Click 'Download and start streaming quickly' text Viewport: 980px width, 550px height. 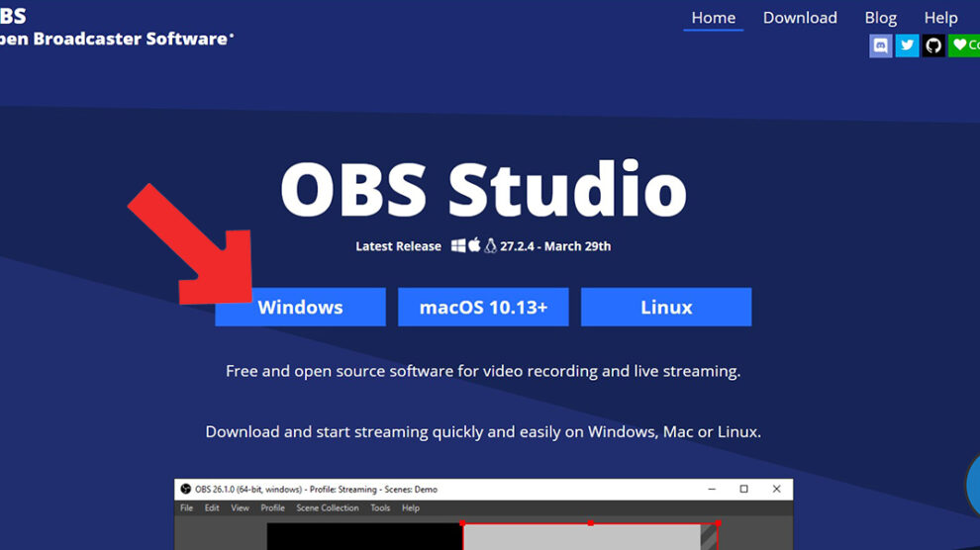pyautogui.click(x=483, y=431)
